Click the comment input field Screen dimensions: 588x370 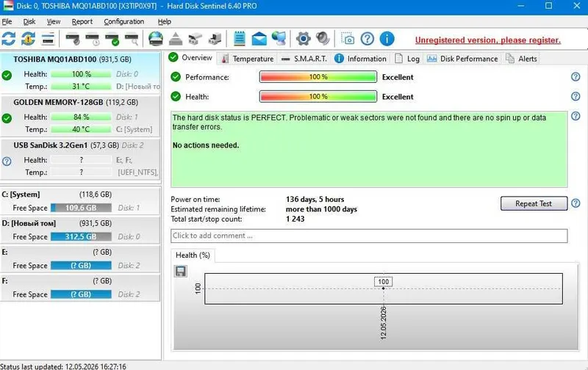[x=369, y=236]
